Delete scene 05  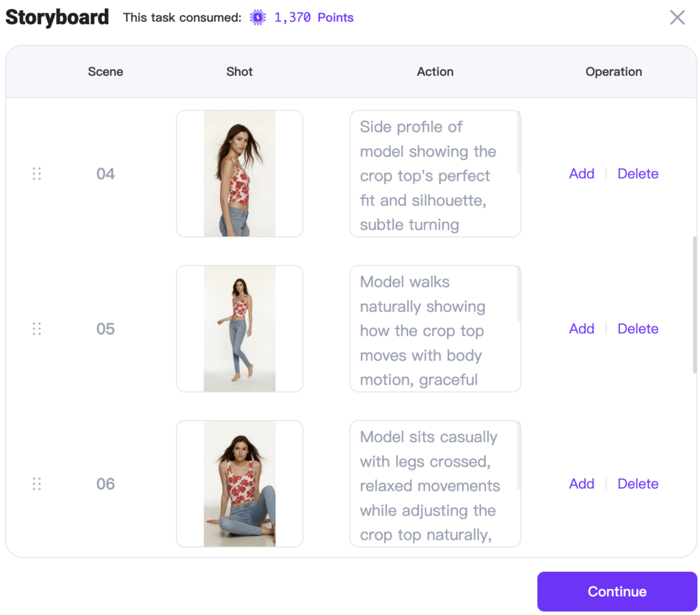[x=638, y=328]
